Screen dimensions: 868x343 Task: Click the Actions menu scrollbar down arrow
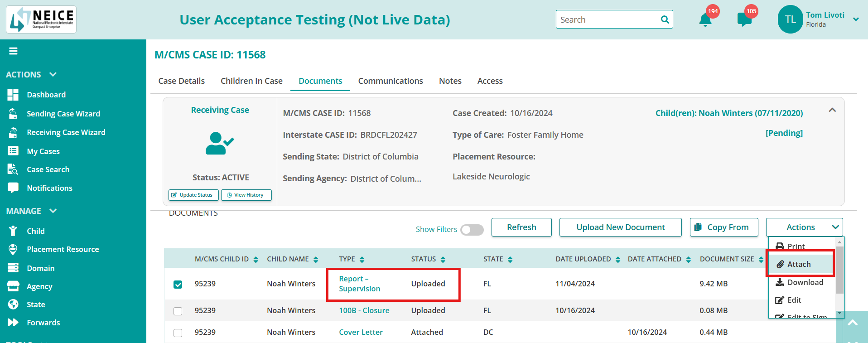click(x=839, y=313)
